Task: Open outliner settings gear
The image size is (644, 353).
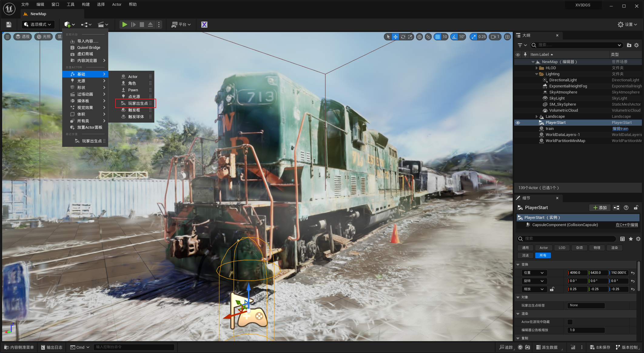Action: [x=636, y=45]
